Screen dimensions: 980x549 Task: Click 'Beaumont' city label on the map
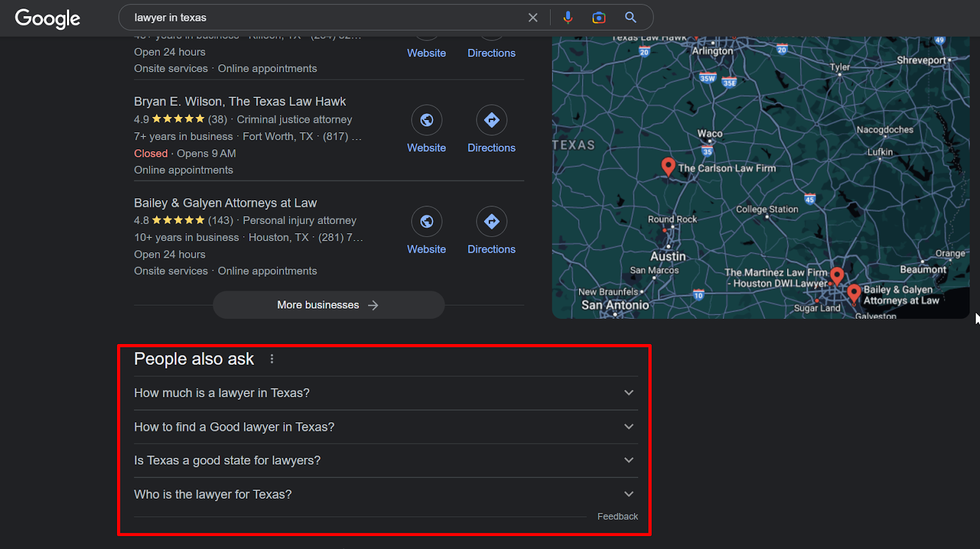923,269
